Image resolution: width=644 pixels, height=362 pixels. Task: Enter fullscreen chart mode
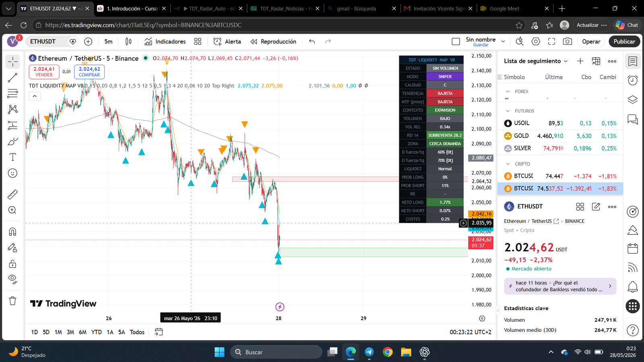pos(551,41)
